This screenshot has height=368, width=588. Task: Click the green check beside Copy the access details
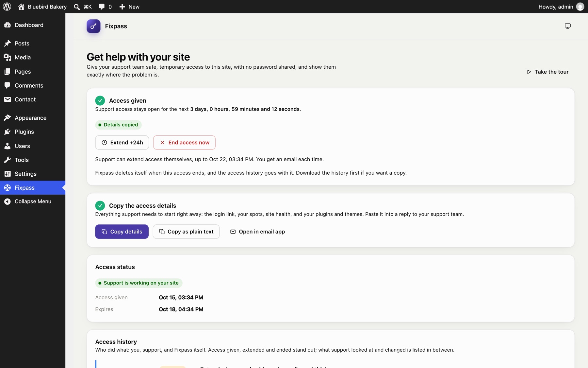click(100, 205)
